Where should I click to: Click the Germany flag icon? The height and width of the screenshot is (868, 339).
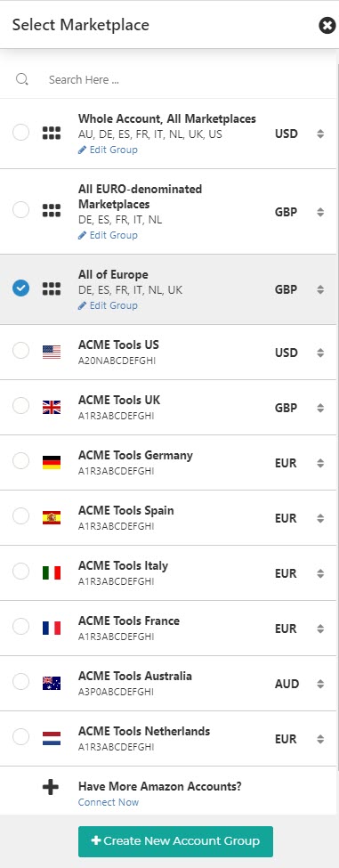tap(52, 463)
